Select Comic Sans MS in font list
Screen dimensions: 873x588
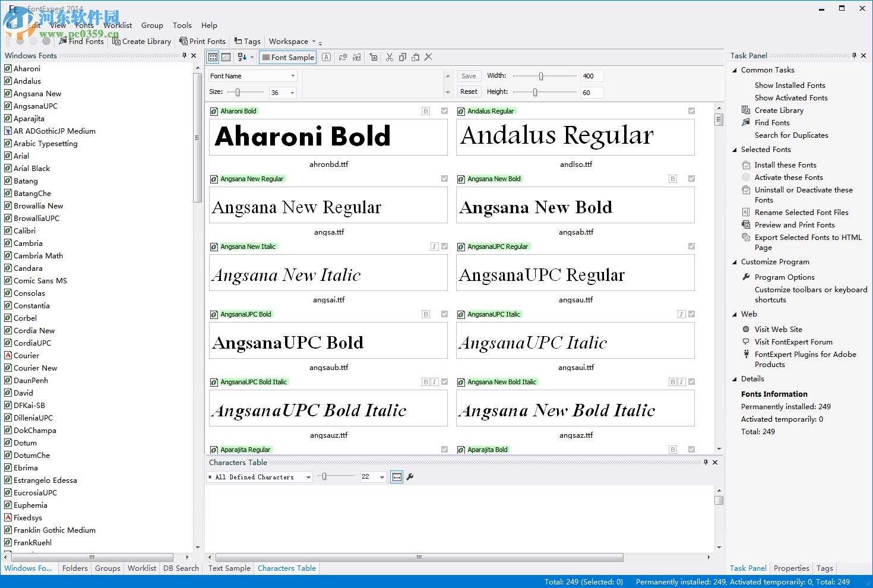point(40,281)
